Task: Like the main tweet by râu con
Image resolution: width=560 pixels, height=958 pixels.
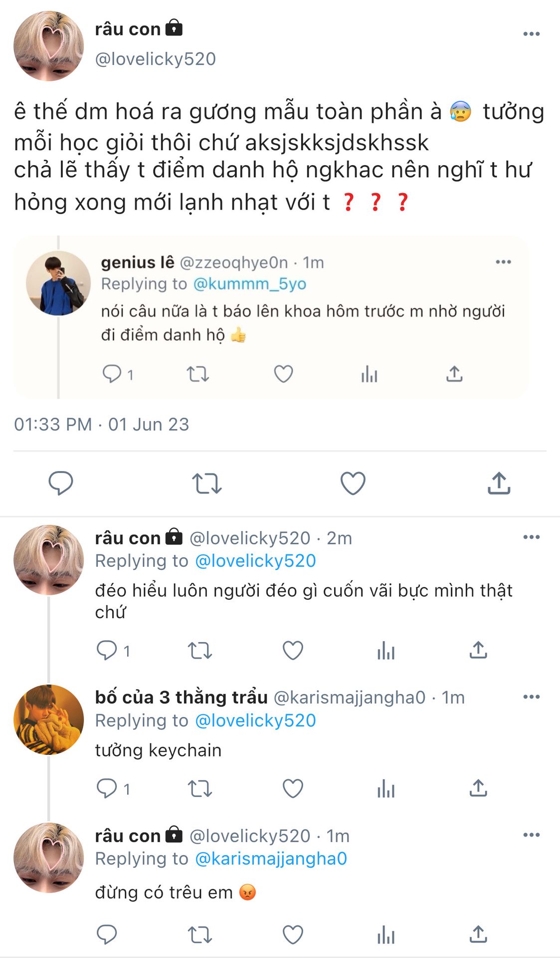Action: (x=353, y=483)
